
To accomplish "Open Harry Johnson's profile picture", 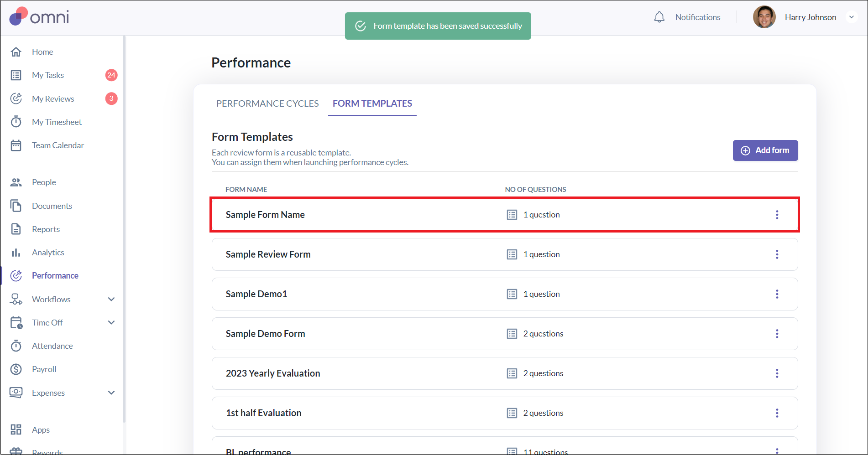I will [764, 17].
